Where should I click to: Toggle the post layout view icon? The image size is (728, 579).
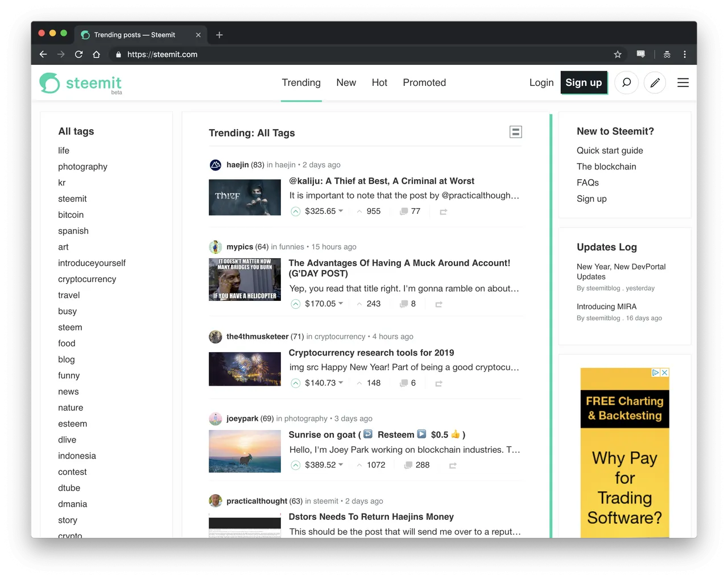coord(515,132)
